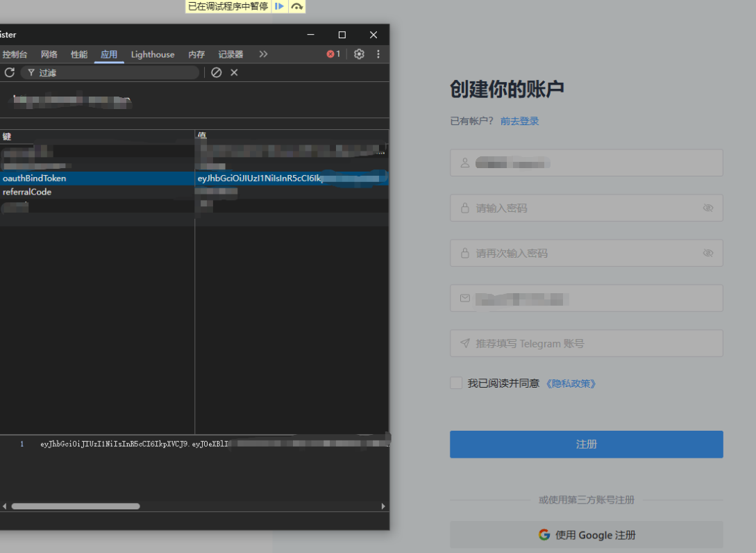Click the blue 注册 button

[586, 444]
